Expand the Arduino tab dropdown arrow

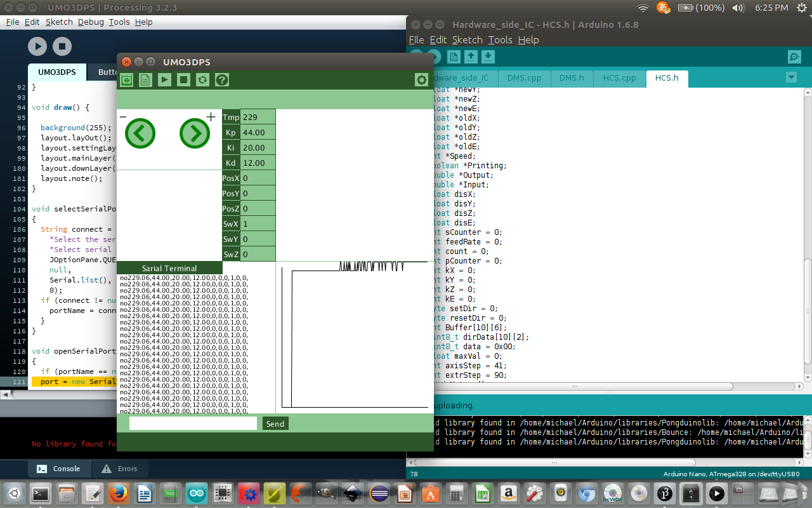click(791, 77)
